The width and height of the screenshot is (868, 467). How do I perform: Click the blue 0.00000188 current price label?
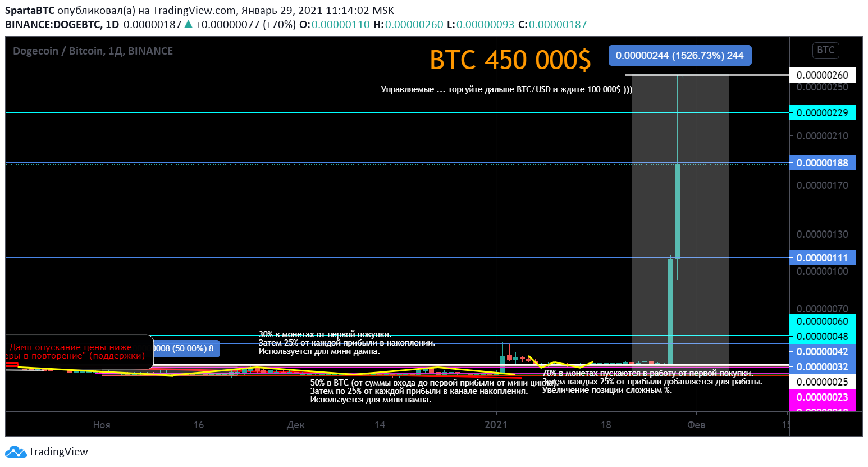[x=823, y=163]
